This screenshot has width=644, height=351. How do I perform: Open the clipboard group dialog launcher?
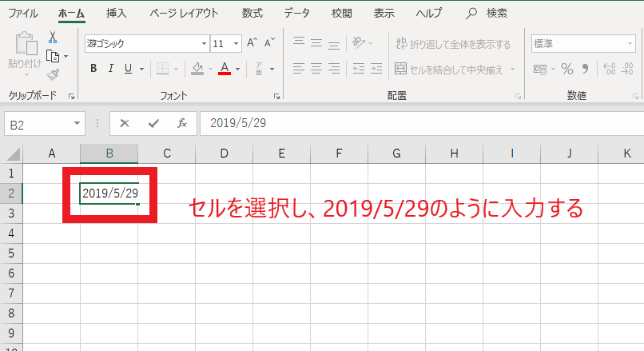tap(71, 97)
